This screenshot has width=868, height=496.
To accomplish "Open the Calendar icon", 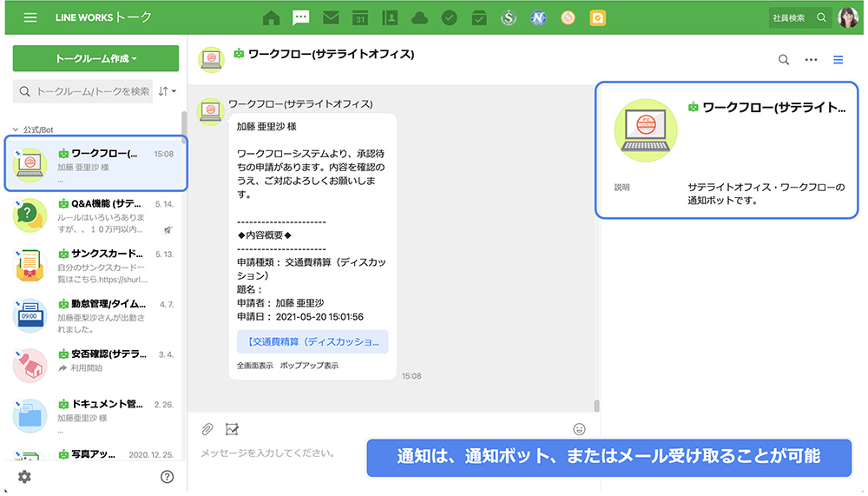I will 360,17.
